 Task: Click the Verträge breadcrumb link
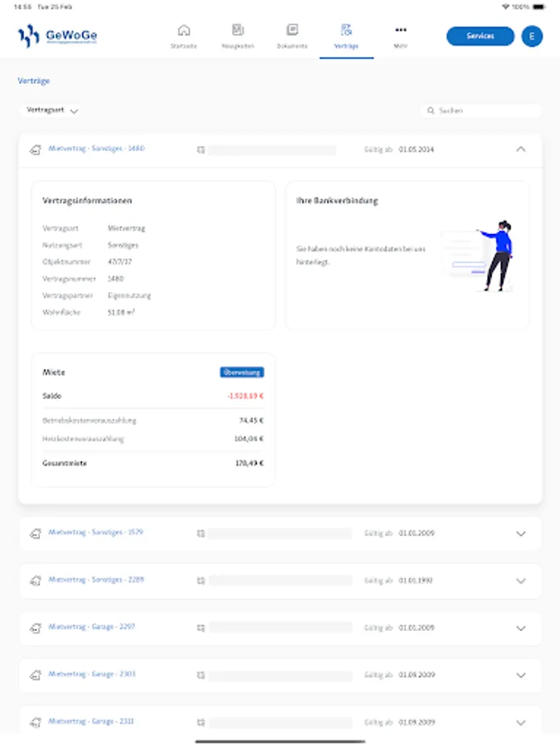(33, 81)
